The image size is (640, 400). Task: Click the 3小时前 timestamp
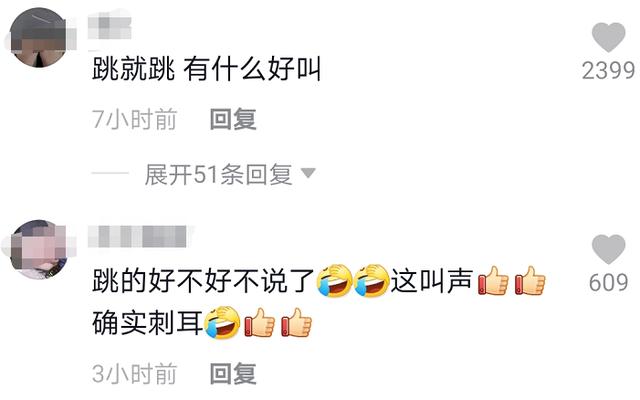click(x=134, y=373)
